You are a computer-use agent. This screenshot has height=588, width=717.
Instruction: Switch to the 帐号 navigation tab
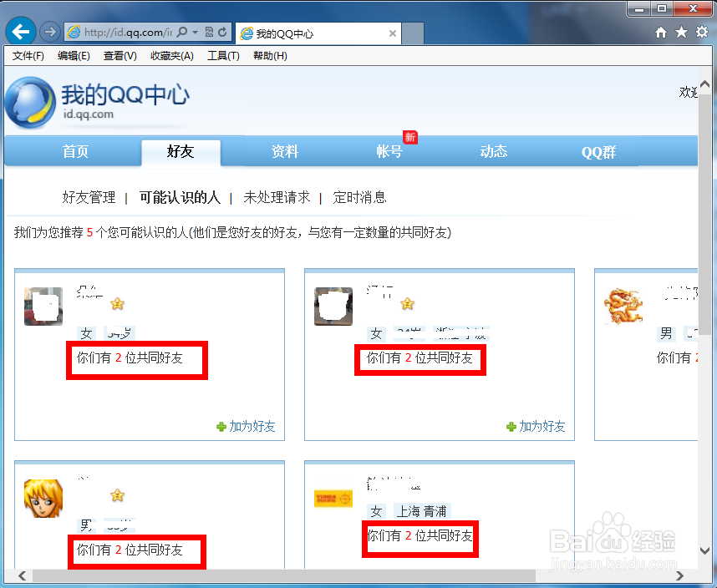(389, 151)
